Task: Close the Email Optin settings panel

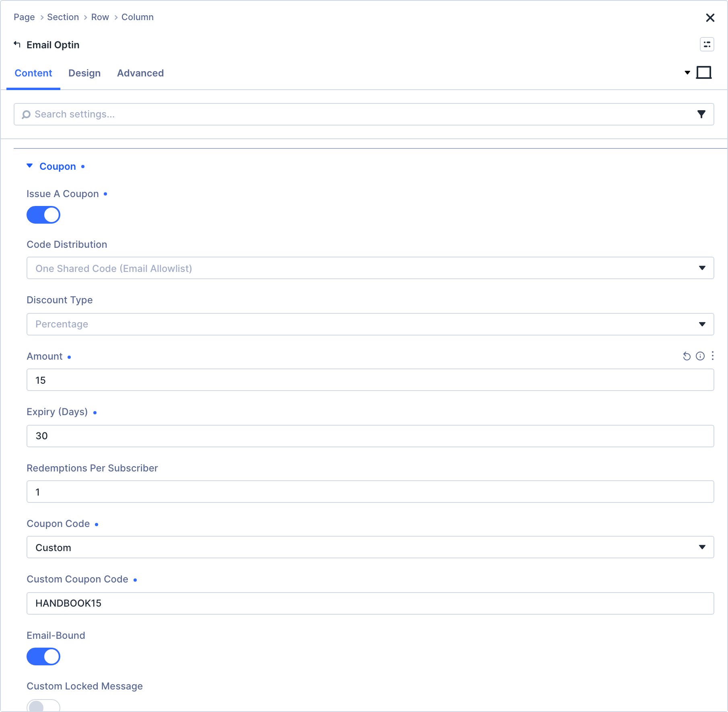Action: tap(710, 18)
